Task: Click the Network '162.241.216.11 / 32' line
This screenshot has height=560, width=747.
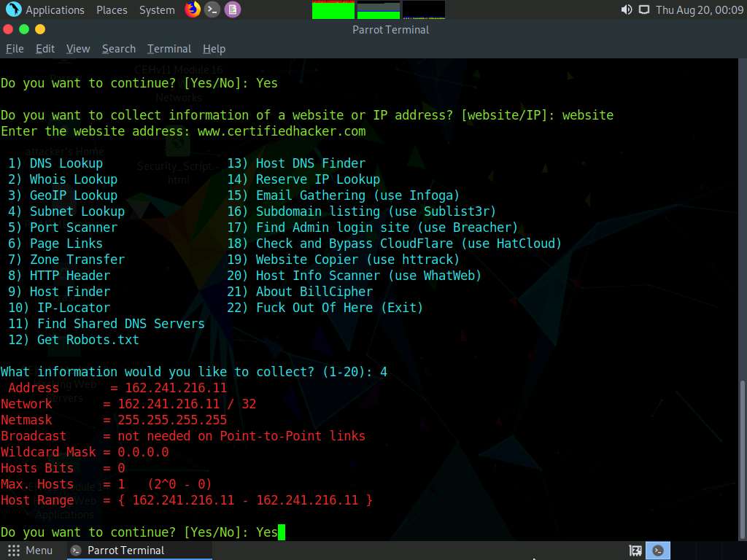Action: [x=128, y=404]
